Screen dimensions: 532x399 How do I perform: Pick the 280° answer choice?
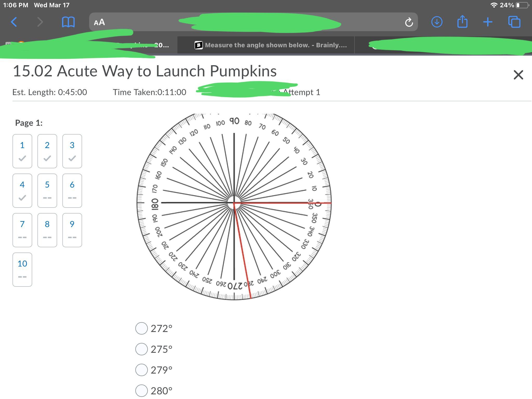[x=142, y=391]
